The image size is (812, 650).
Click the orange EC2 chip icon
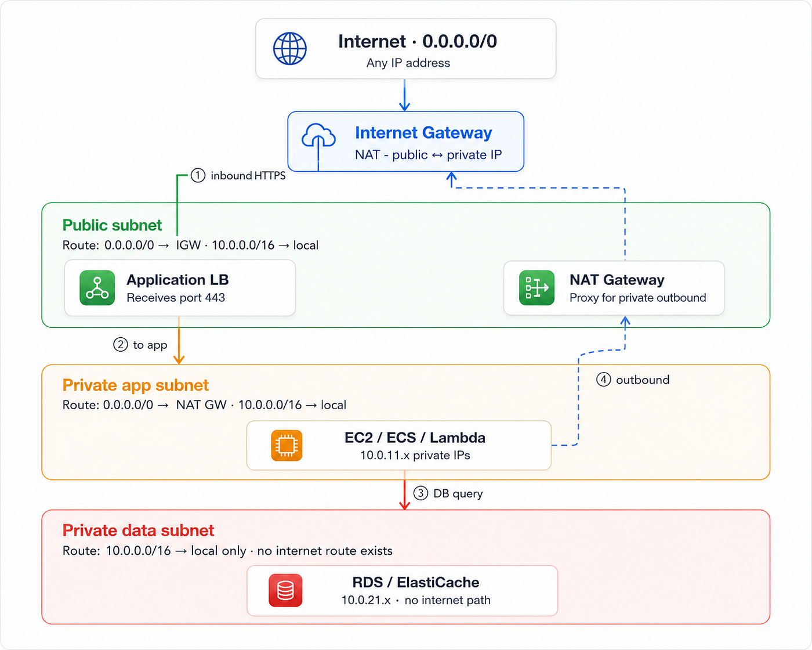(x=287, y=446)
